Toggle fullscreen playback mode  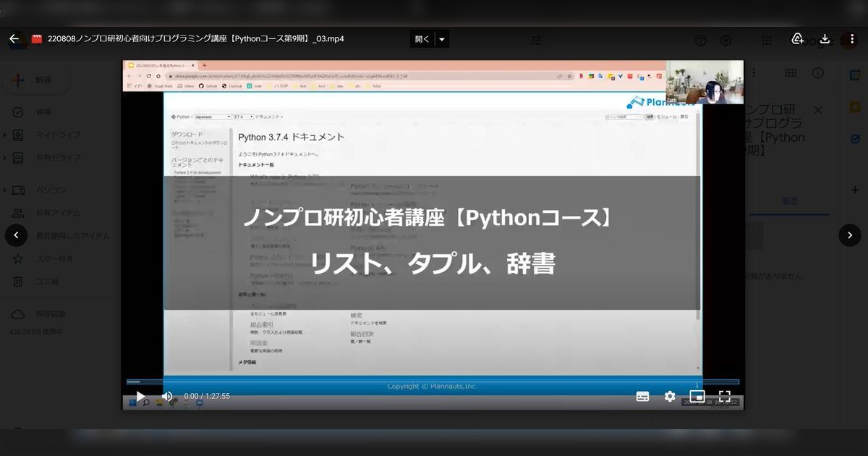tap(725, 396)
